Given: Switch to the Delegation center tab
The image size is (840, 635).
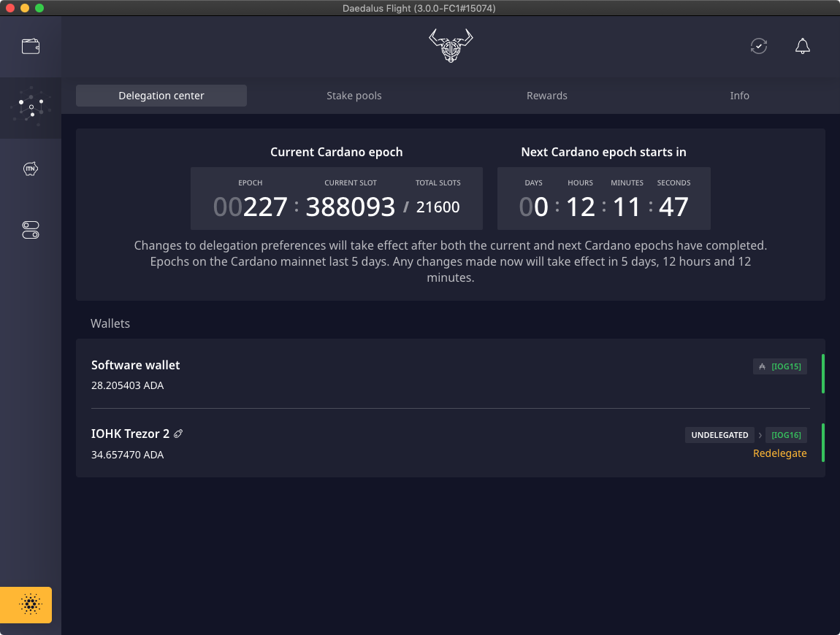Looking at the screenshot, I should click(161, 96).
